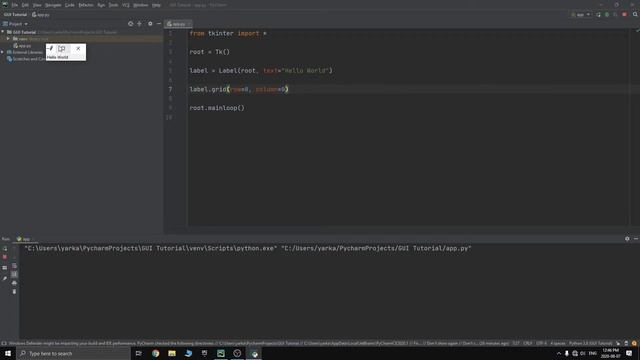Click the Windows Defender status bar message

tap(258, 344)
